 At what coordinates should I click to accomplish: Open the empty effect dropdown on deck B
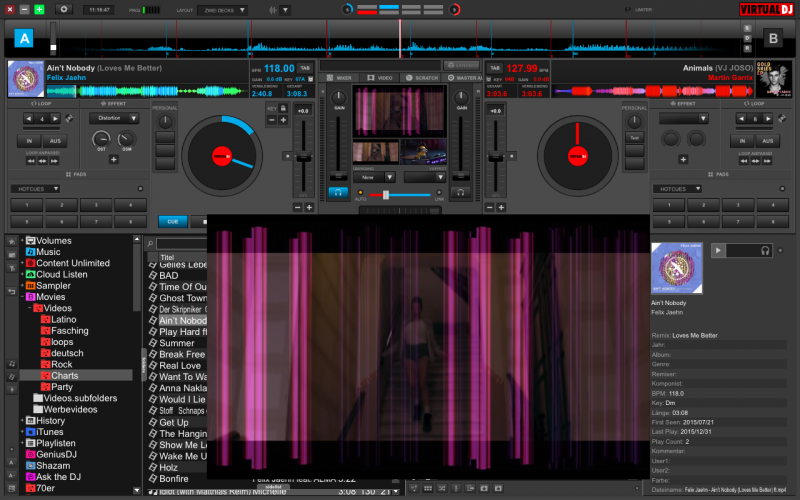coord(684,118)
